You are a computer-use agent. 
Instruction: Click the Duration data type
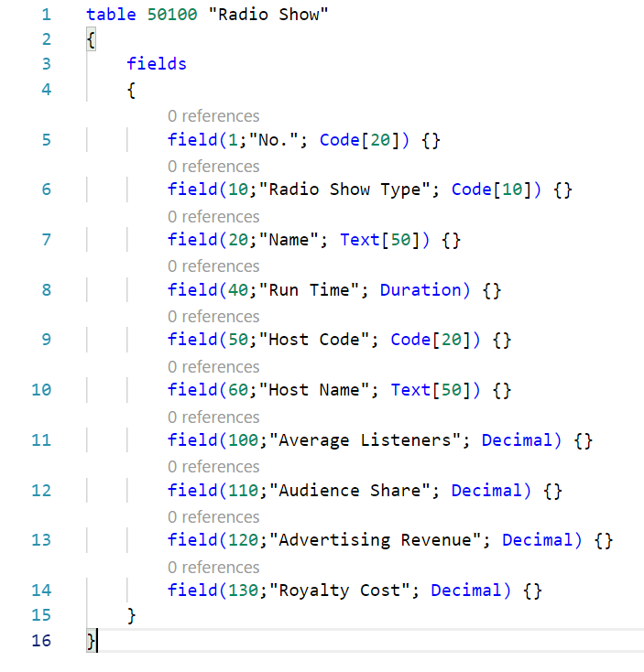[x=420, y=290]
